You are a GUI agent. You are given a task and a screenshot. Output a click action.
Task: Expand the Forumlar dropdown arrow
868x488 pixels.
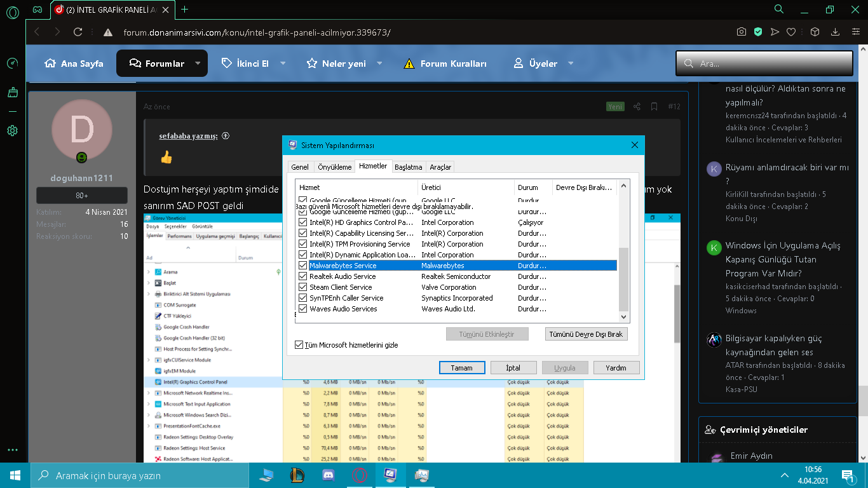pyautogui.click(x=198, y=64)
